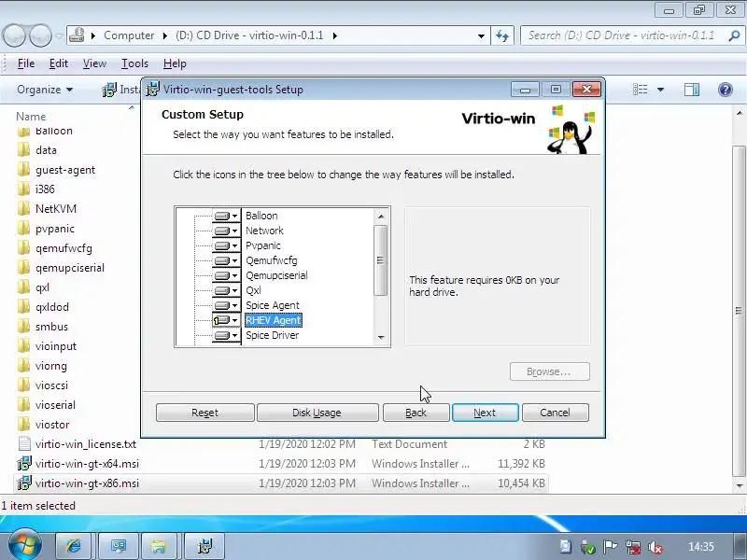This screenshot has height=560, width=747.
Task: Select Qemufwcfg in the feature tree
Action: (272, 260)
